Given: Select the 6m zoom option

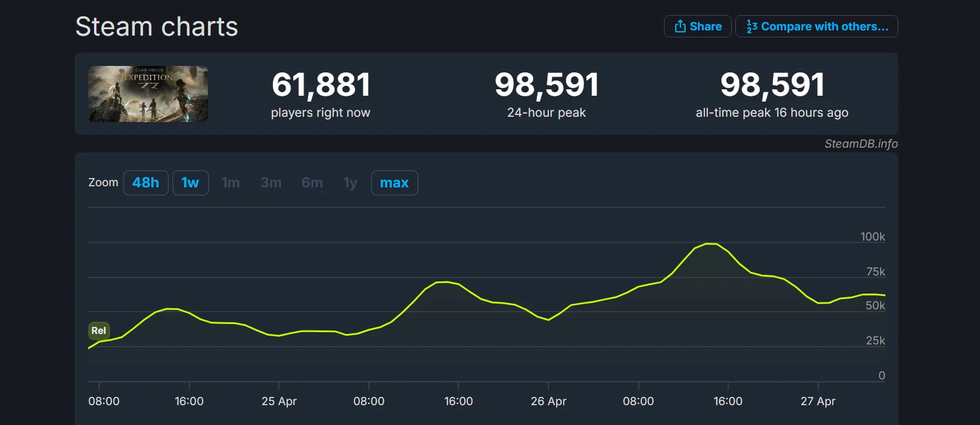Looking at the screenshot, I should coord(312,183).
